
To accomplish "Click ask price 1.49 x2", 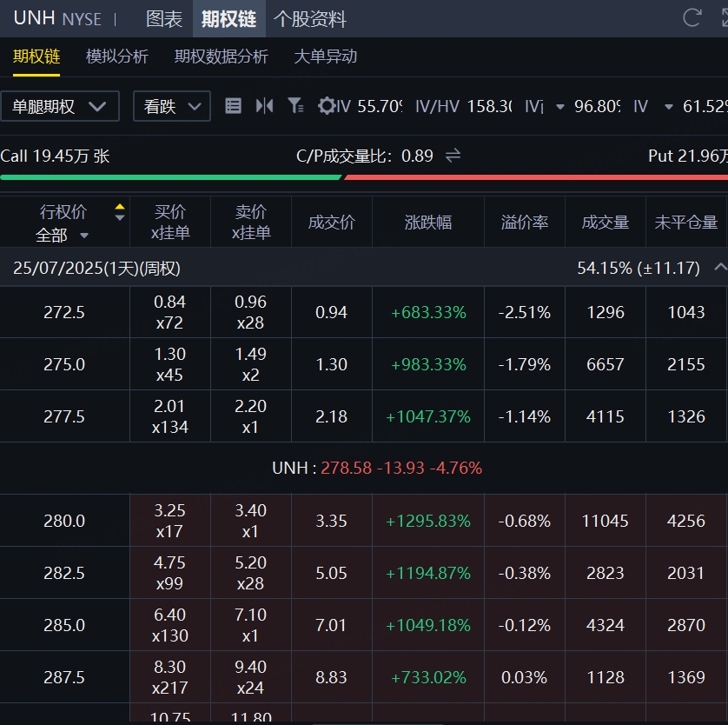I will pyautogui.click(x=251, y=364).
